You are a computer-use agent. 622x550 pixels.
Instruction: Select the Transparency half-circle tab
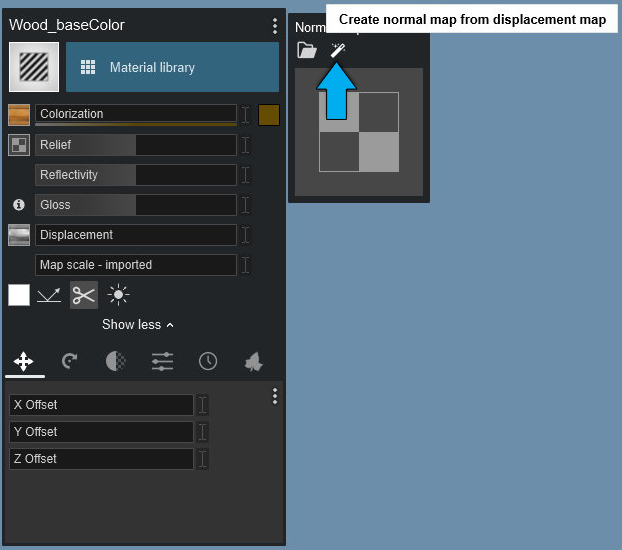[116, 362]
